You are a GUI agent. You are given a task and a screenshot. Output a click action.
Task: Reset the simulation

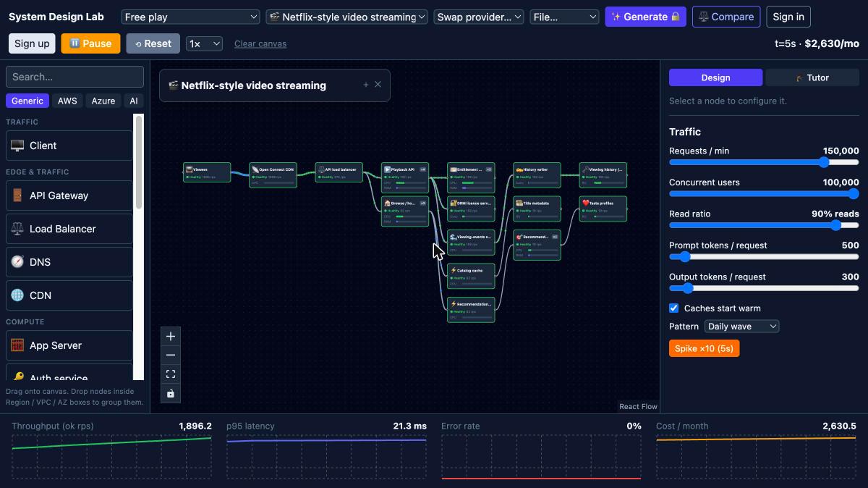[x=153, y=43]
